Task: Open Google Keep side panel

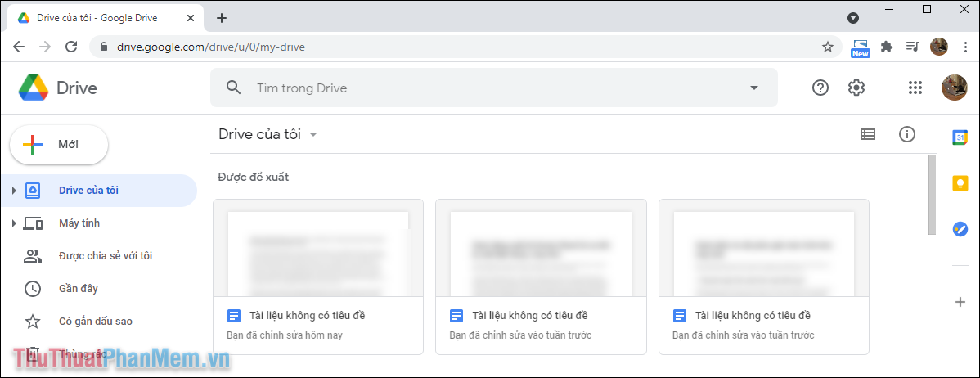Action: (960, 183)
